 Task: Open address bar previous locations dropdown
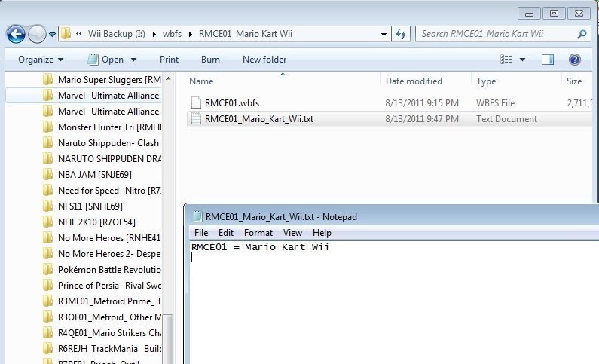(x=384, y=35)
